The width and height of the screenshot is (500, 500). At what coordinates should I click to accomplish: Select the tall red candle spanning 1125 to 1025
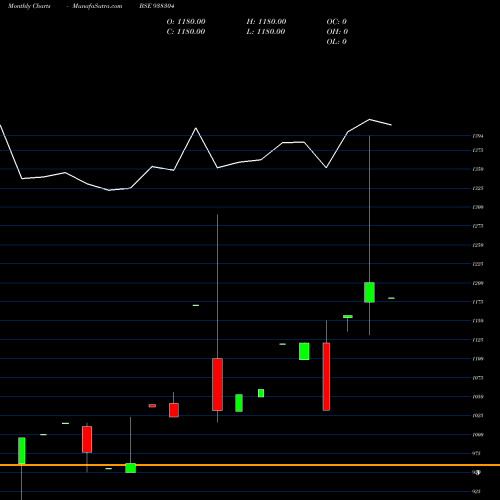(326, 377)
